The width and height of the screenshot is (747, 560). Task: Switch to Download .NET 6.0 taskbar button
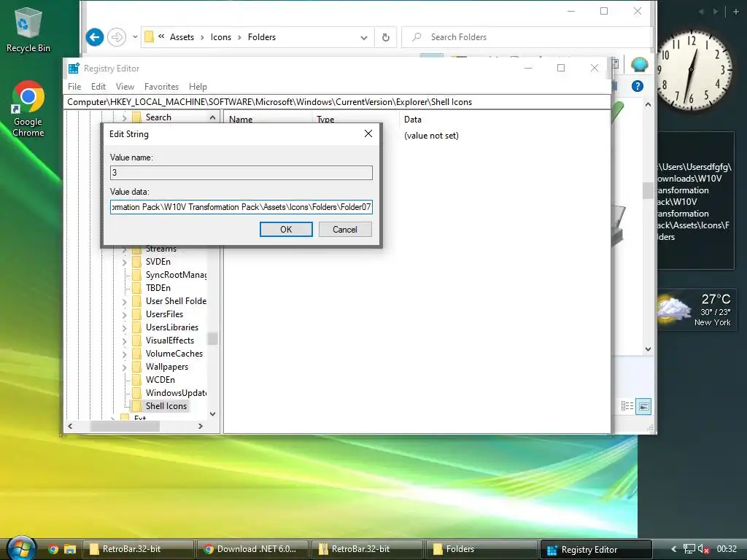[x=252, y=549]
